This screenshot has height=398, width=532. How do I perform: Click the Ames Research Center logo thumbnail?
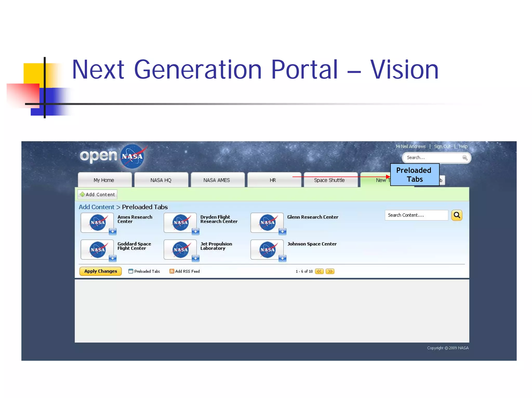point(97,223)
